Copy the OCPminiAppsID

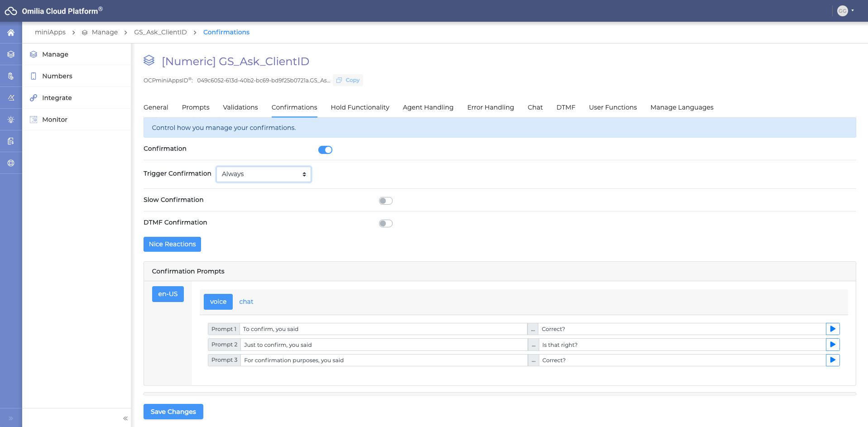348,80
